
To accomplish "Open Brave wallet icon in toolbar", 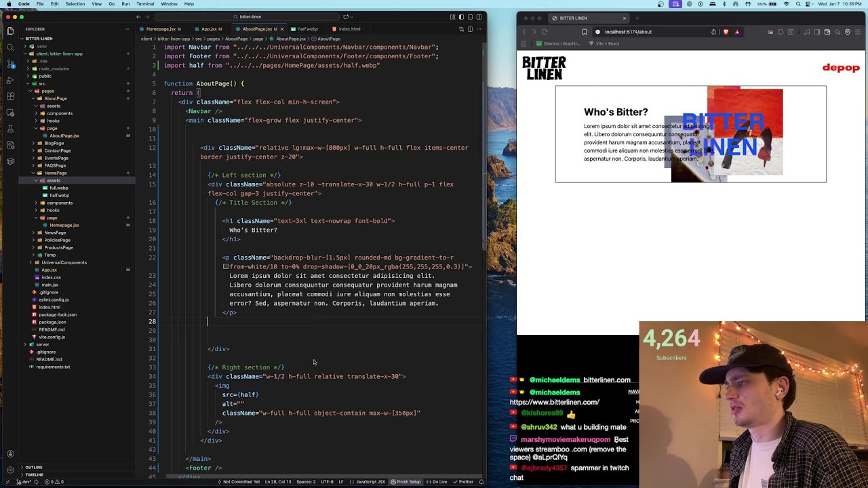I will click(827, 32).
